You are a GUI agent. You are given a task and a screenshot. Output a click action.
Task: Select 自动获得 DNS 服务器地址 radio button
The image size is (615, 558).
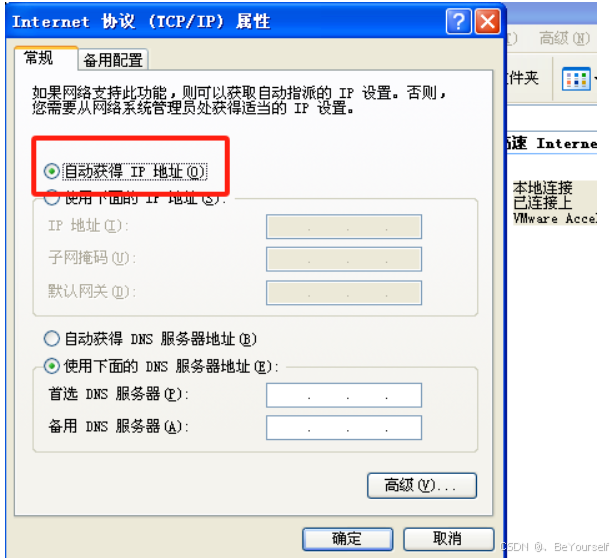tap(51, 338)
